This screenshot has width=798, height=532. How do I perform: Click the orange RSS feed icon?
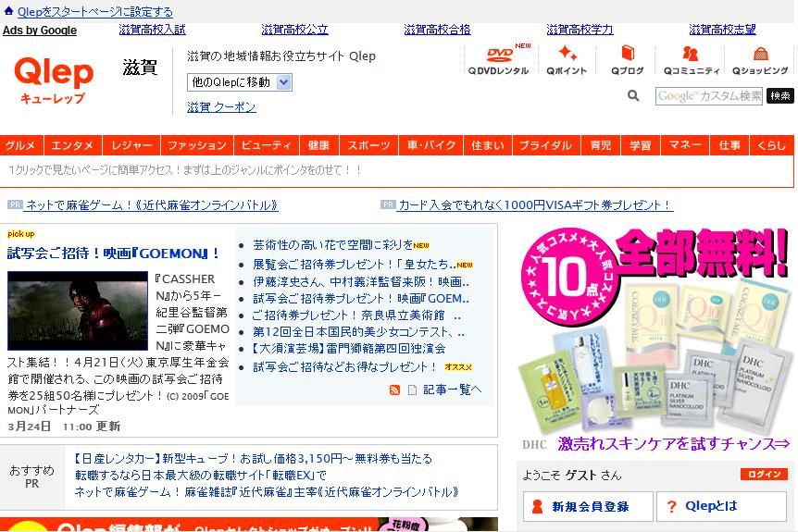[394, 390]
